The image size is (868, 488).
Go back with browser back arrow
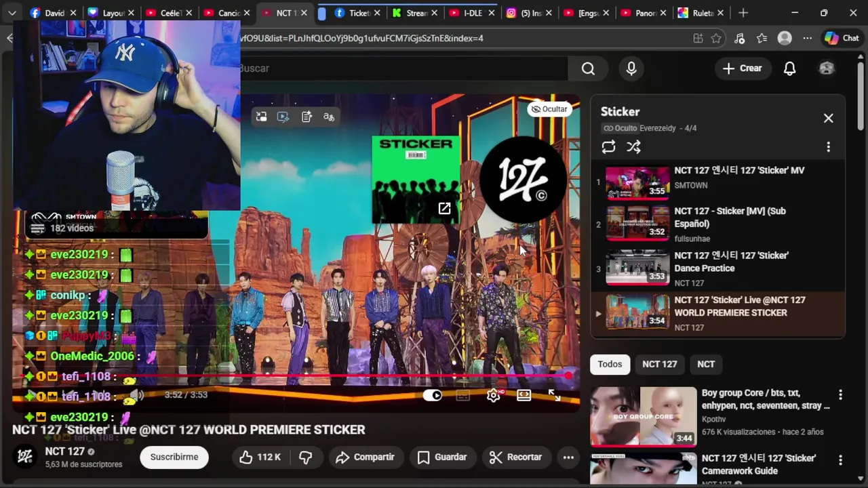pyautogui.click(x=9, y=39)
